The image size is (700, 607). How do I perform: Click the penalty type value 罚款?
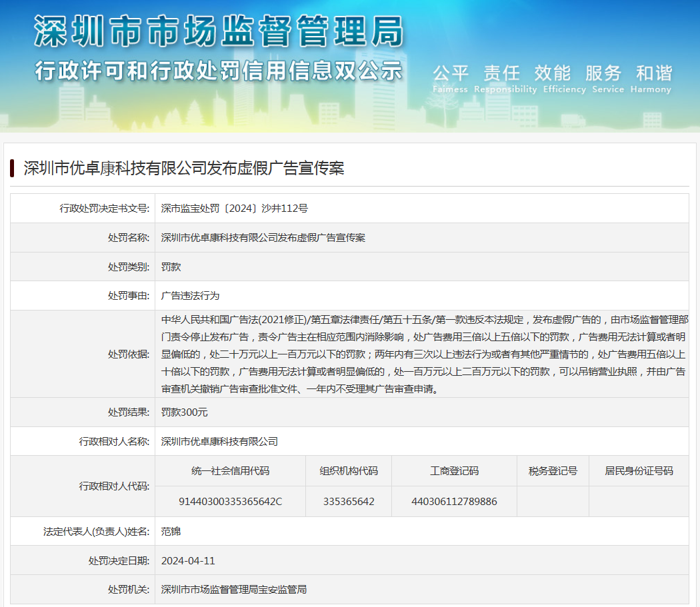click(171, 267)
